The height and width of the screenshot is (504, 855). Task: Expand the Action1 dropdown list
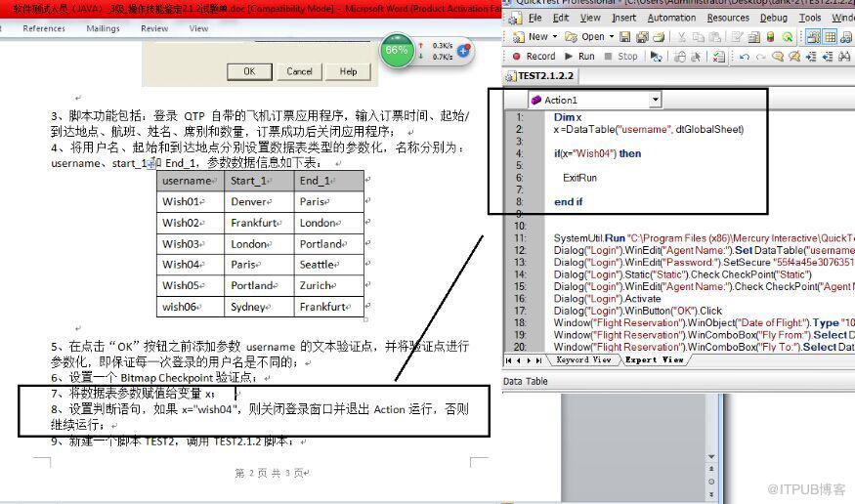coord(655,100)
